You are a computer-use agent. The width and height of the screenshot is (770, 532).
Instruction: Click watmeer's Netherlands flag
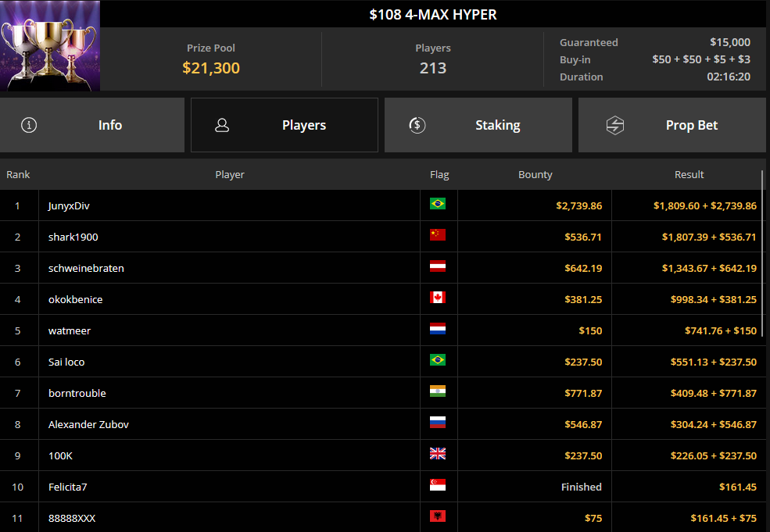point(438,329)
